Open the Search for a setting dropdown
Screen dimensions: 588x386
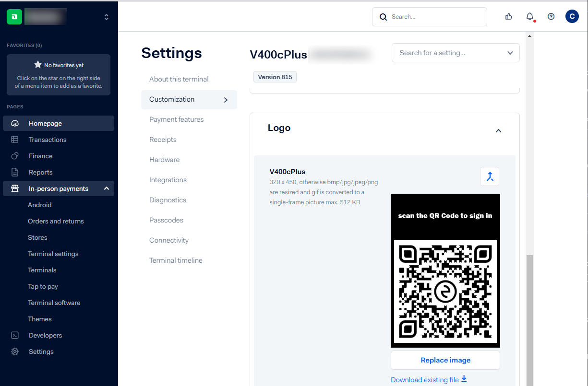coord(456,53)
